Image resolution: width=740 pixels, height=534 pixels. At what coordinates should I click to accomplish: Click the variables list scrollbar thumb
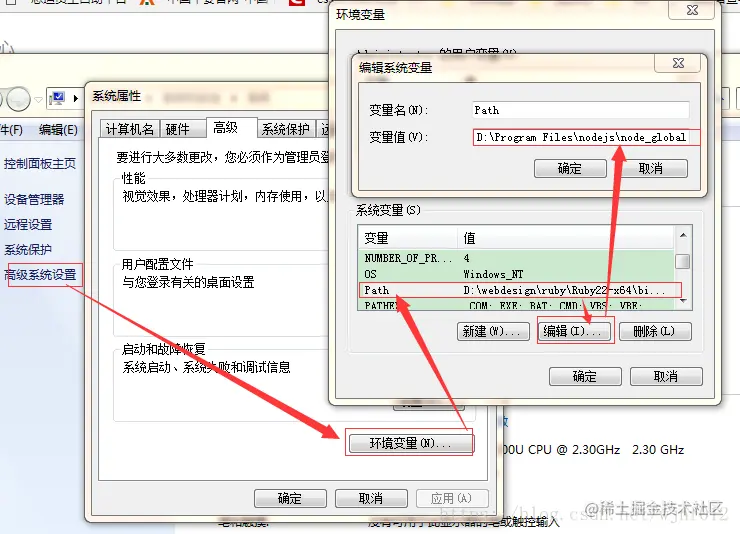click(683, 261)
